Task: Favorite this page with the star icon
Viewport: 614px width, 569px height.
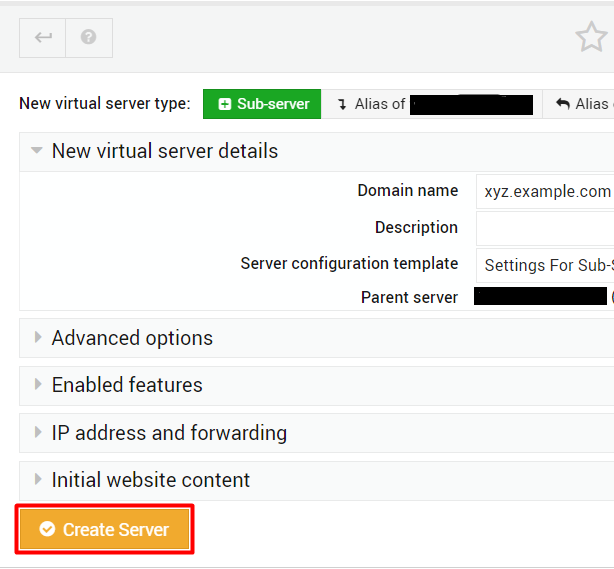Action: (x=591, y=37)
